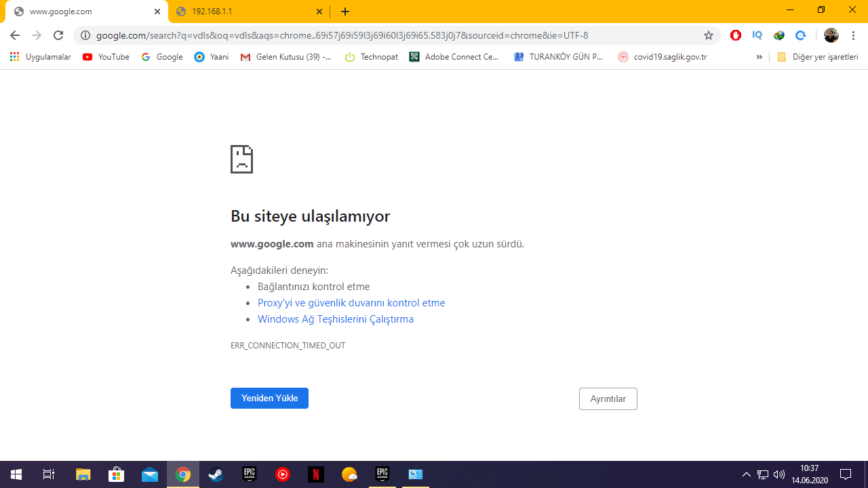The width and height of the screenshot is (868, 488).
Task: Open the network status tray icon
Action: (x=763, y=474)
